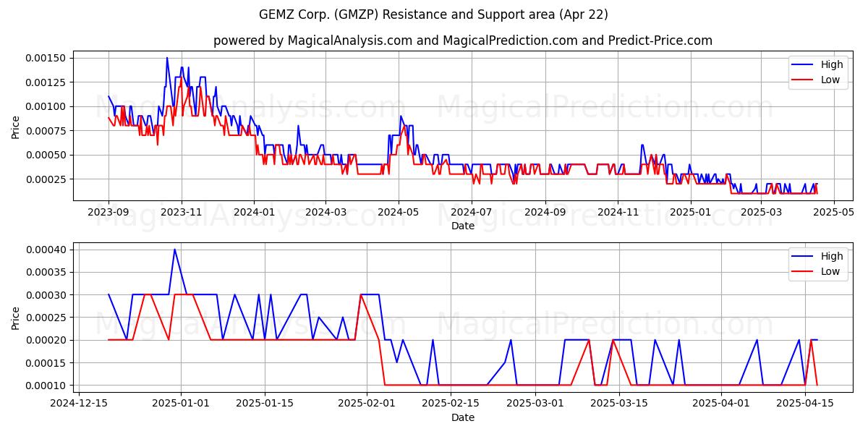Click the '2025-03-01' date label on the bottom chart
This screenshot has width=868, height=434.
coord(535,404)
